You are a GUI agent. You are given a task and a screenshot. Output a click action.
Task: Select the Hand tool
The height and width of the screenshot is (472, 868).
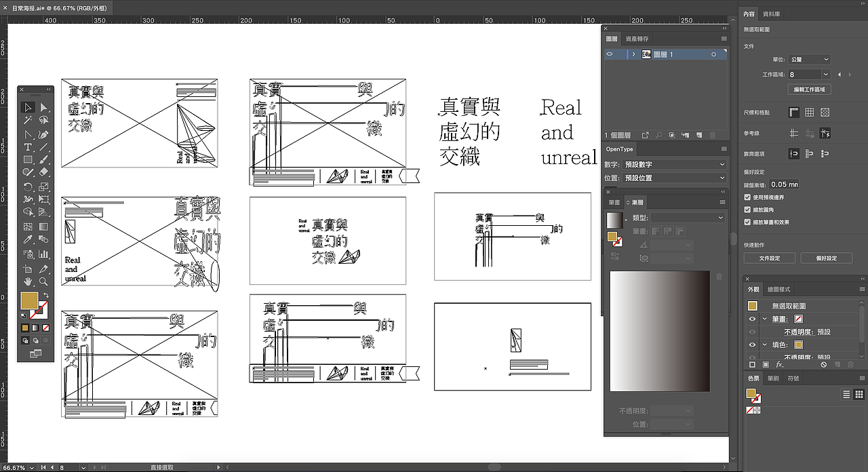(x=28, y=281)
